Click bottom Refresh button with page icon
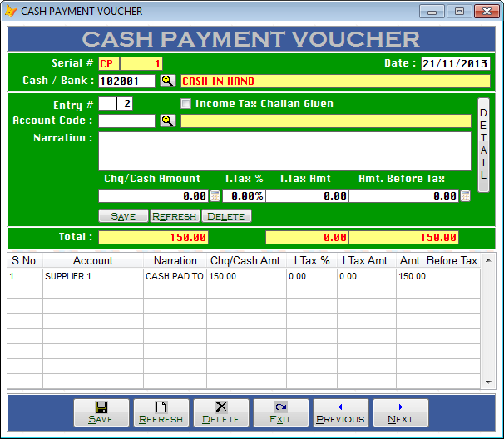This screenshot has height=439, width=504. point(161,412)
